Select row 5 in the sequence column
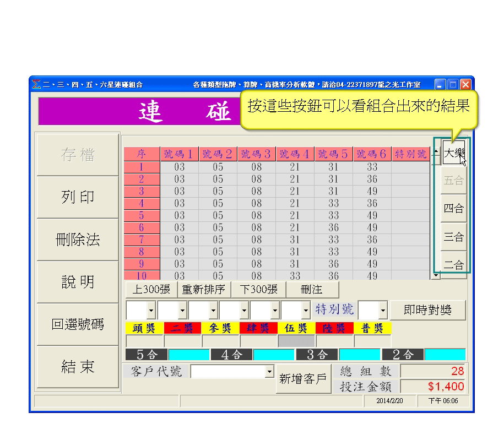The image size is (504, 440). tap(142, 216)
